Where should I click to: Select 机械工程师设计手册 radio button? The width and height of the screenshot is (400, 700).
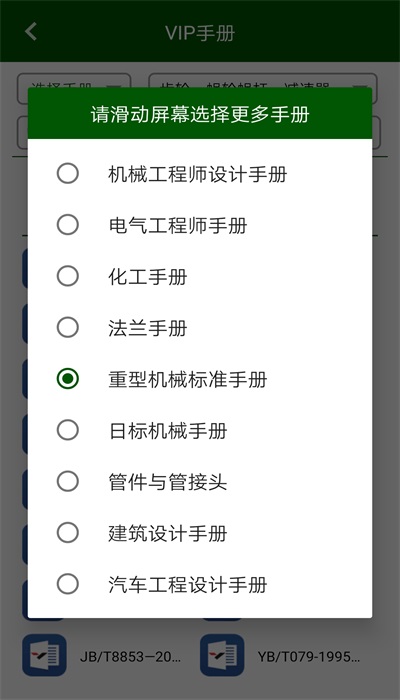tap(68, 174)
